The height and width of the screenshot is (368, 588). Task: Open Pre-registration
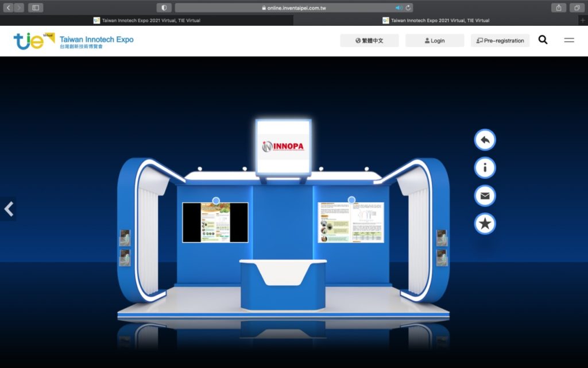tap(500, 40)
